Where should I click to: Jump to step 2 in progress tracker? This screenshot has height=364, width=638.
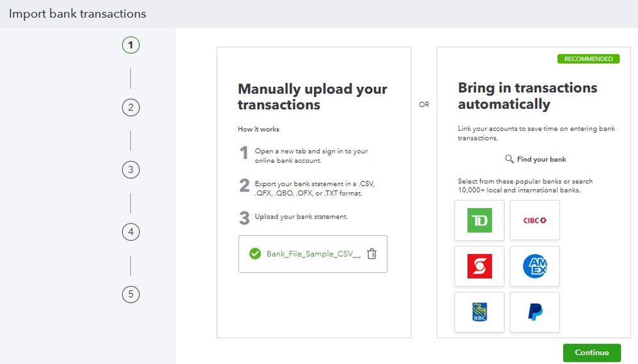point(130,107)
